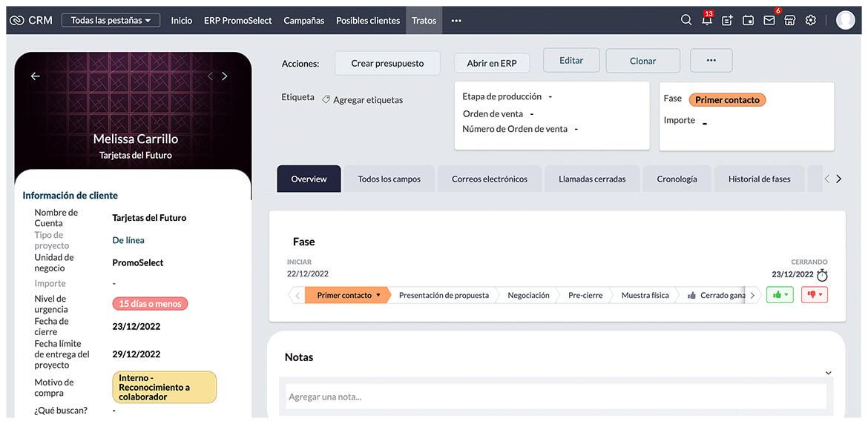Viewport: 868px width, 424px height.
Task: Switch to Llamadas cerradas tab
Action: click(592, 179)
